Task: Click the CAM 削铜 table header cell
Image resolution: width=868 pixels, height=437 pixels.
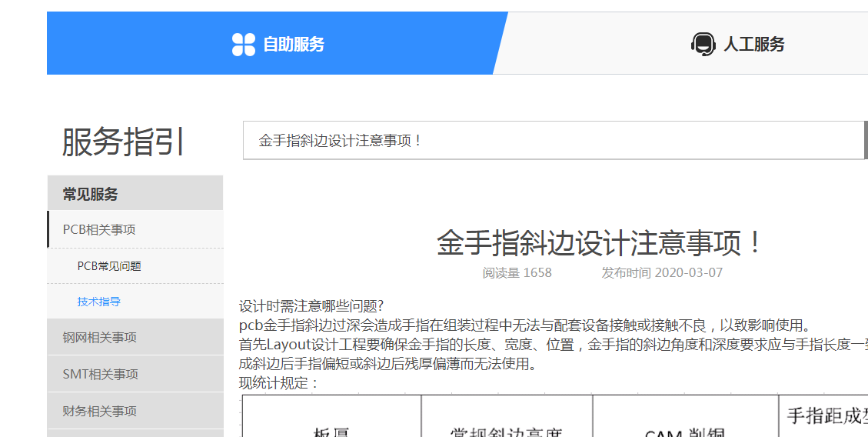Action: pos(684,431)
